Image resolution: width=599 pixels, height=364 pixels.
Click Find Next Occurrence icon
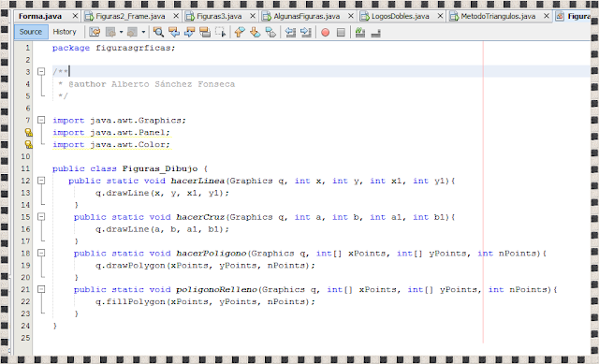click(189, 32)
